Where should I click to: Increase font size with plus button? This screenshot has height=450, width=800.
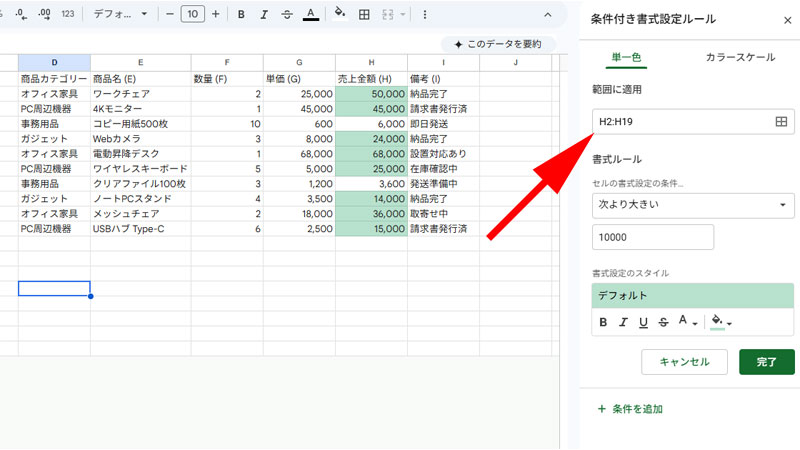pyautogui.click(x=216, y=14)
